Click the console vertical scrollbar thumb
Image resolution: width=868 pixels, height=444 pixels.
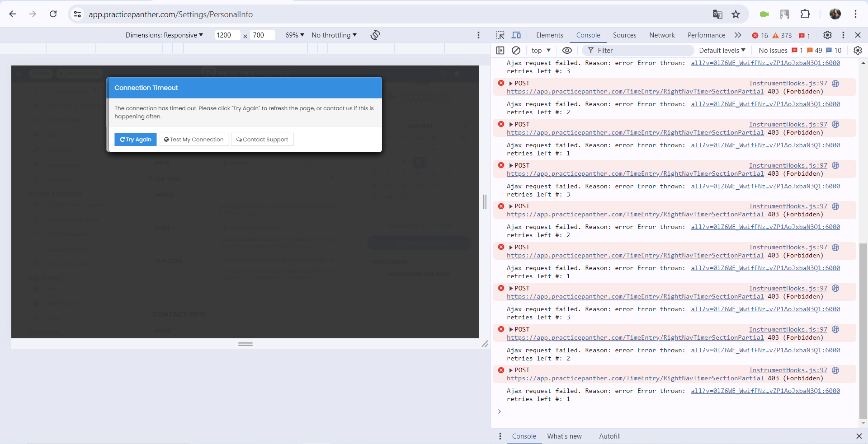[x=863, y=331]
